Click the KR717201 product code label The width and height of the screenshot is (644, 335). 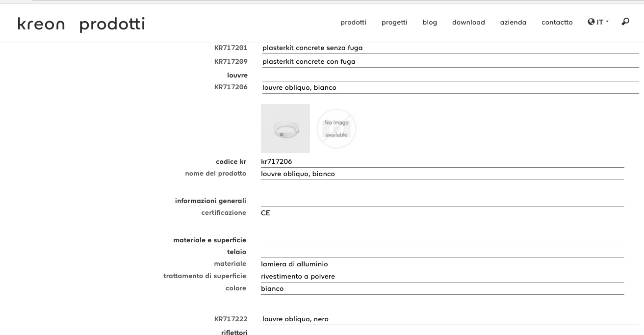pyautogui.click(x=231, y=48)
